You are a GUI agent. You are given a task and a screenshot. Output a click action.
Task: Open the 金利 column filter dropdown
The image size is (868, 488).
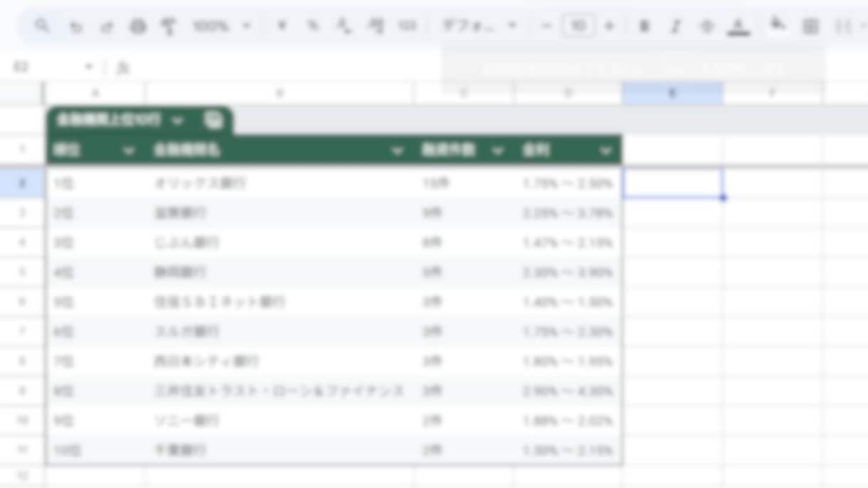(x=606, y=151)
